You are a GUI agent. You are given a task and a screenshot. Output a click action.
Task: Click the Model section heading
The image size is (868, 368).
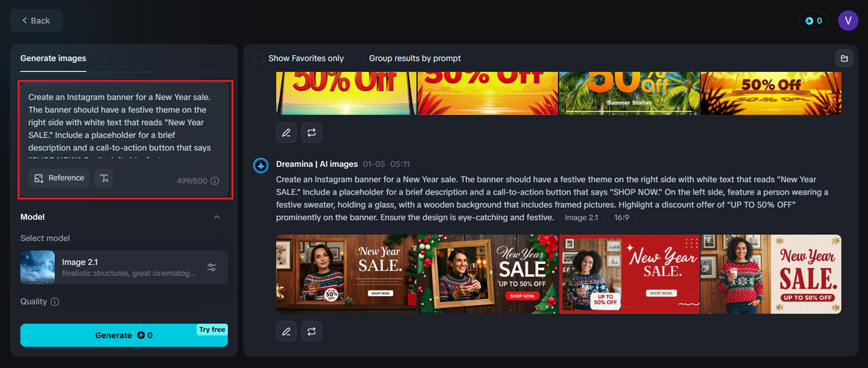(x=33, y=217)
